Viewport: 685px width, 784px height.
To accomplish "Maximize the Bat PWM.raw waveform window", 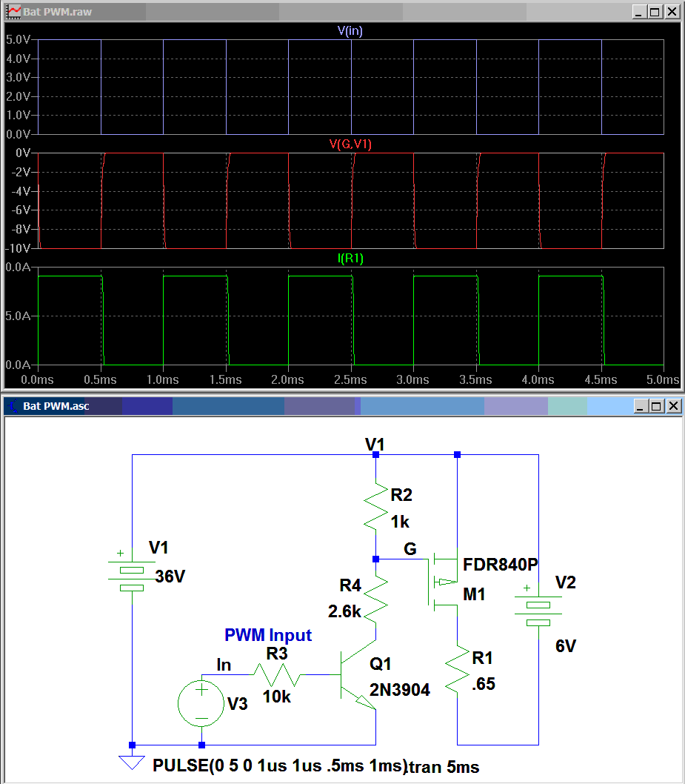I will click(655, 12).
